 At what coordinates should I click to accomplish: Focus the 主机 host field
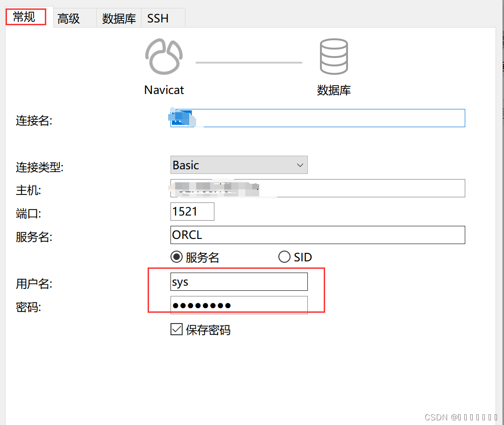[x=318, y=188]
